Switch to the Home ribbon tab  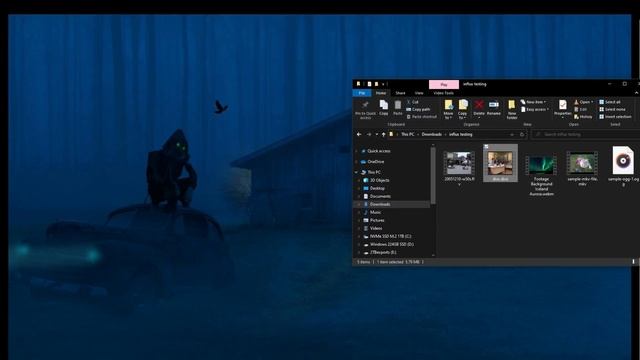pyautogui.click(x=381, y=93)
